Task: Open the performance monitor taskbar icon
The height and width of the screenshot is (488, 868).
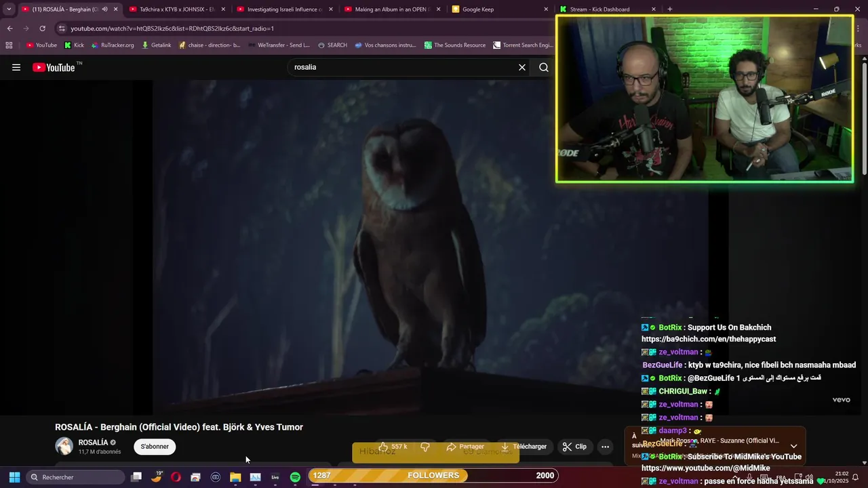Action: click(255, 477)
